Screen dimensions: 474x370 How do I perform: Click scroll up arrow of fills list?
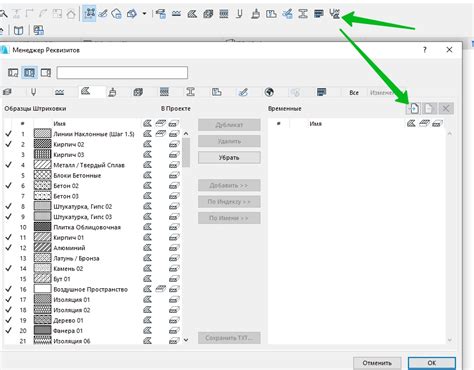coord(186,134)
